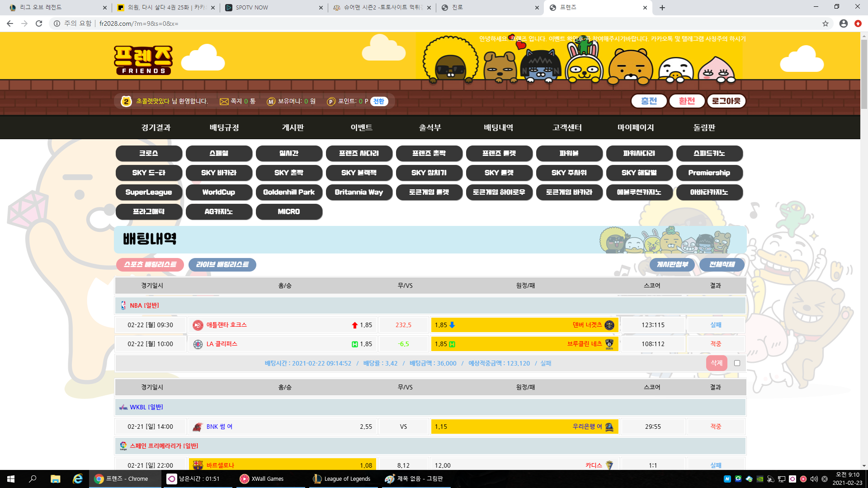The height and width of the screenshot is (488, 868).
Task: Click the Atlanta Hawks team logo
Action: [x=198, y=325]
